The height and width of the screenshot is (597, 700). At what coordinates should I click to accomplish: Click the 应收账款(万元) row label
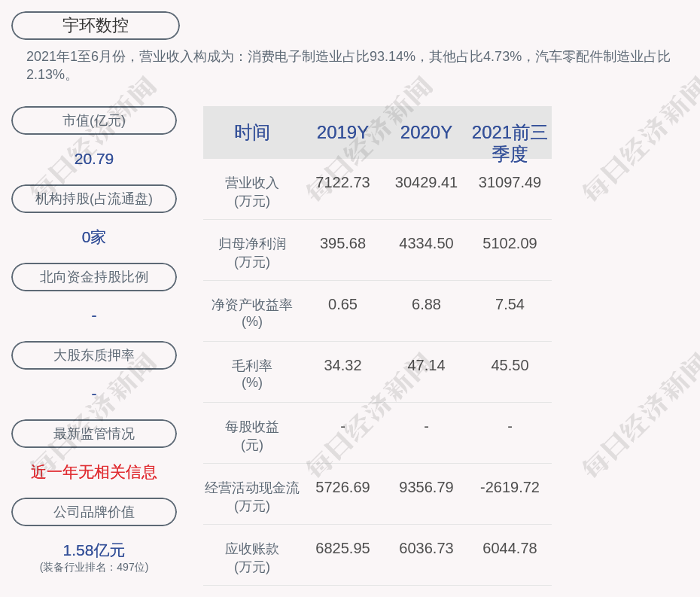252,558
